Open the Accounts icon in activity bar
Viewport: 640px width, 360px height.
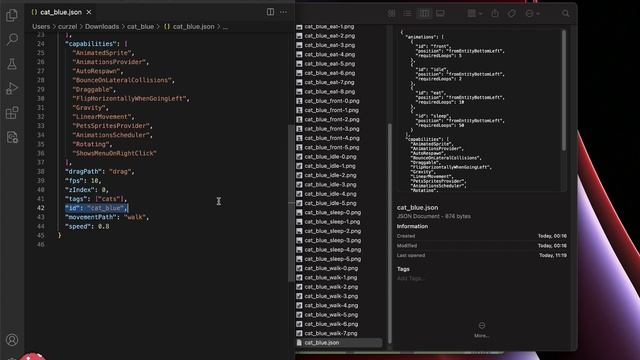click(x=12, y=340)
